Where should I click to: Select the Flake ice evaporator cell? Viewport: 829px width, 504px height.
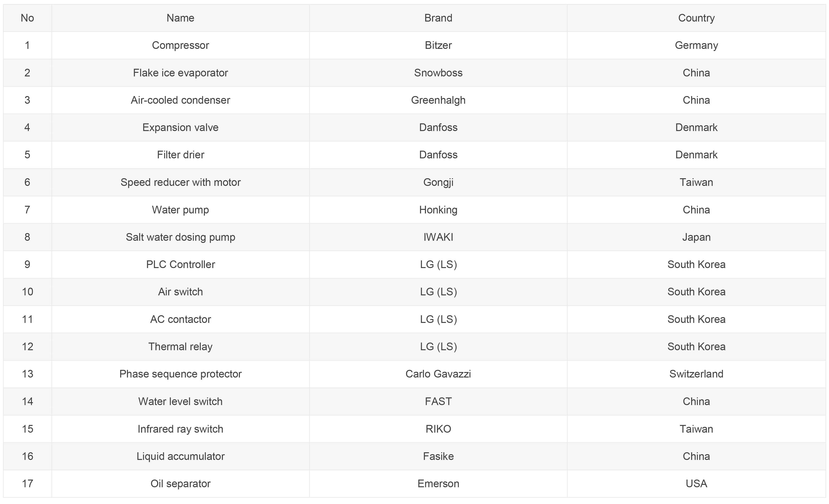tap(180, 73)
